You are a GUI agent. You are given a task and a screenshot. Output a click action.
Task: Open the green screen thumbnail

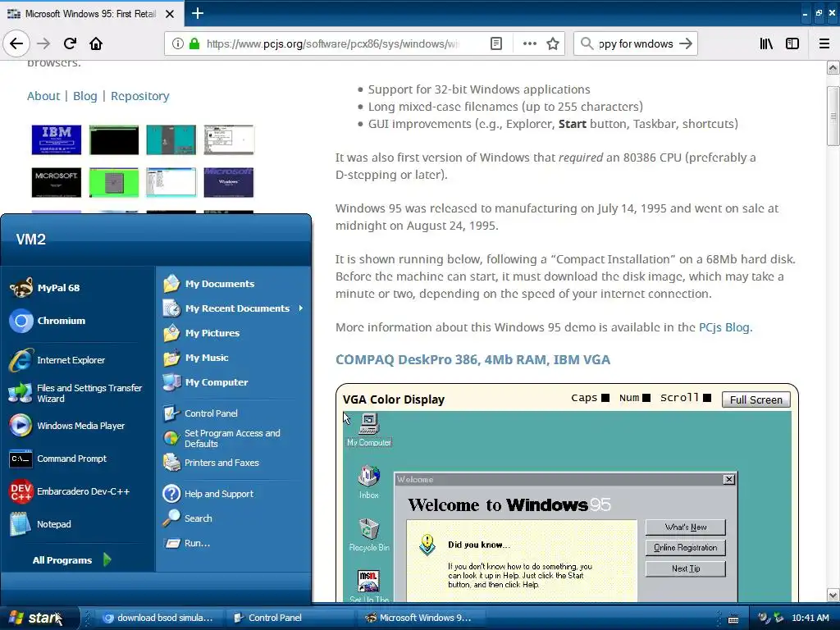click(113, 182)
